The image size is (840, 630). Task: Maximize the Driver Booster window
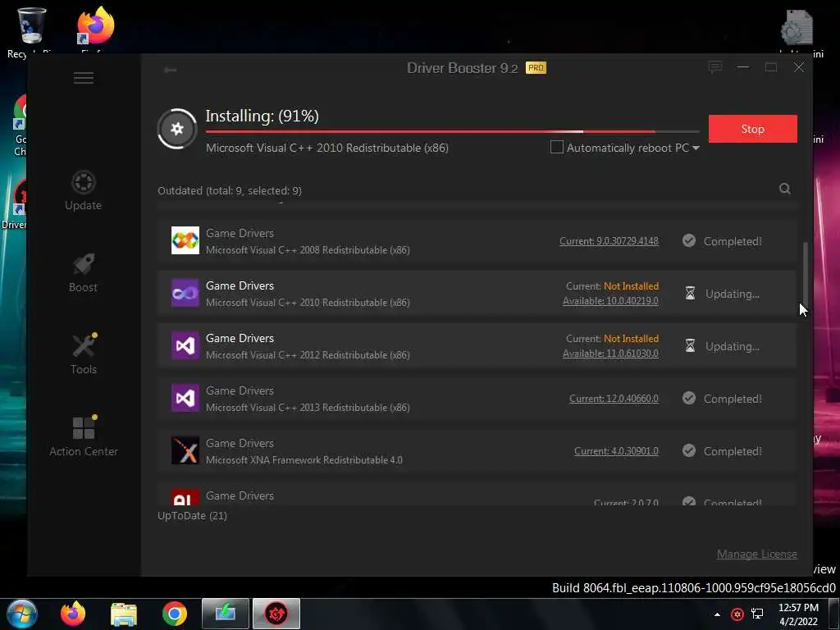click(771, 67)
